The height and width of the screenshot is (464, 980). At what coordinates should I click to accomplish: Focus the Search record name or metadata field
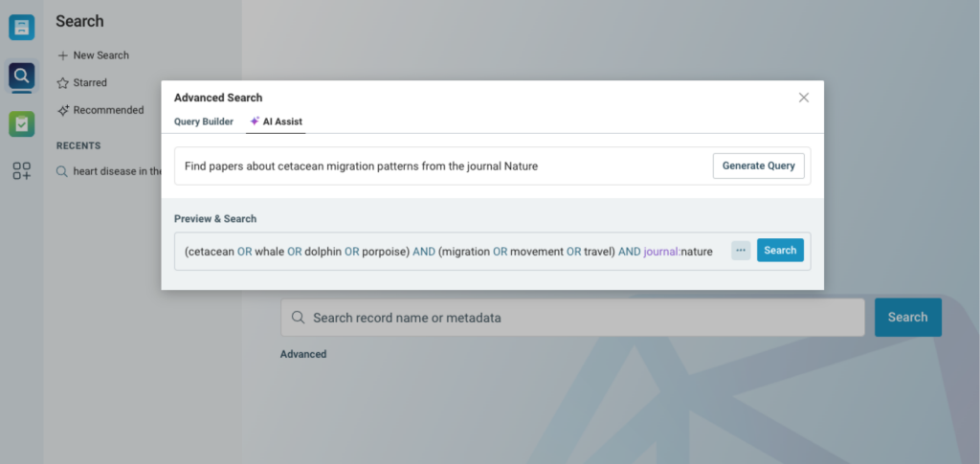[x=572, y=318]
